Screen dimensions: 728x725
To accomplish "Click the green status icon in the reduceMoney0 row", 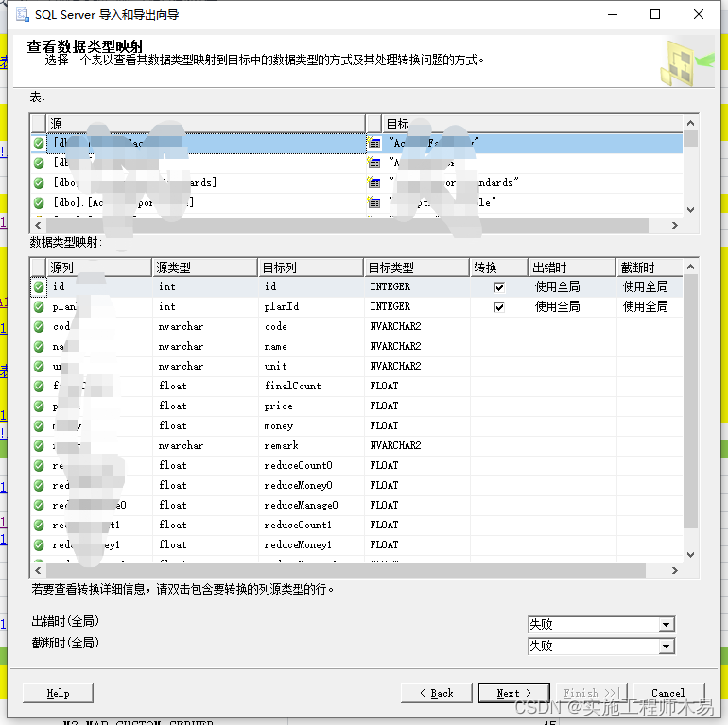I will (39, 486).
